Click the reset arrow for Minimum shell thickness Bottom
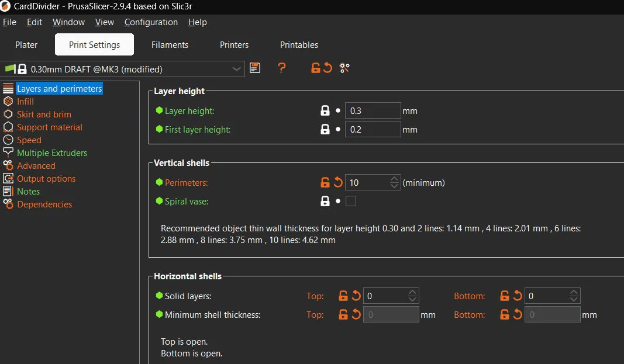The image size is (624, 364). (x=518, y=314)
